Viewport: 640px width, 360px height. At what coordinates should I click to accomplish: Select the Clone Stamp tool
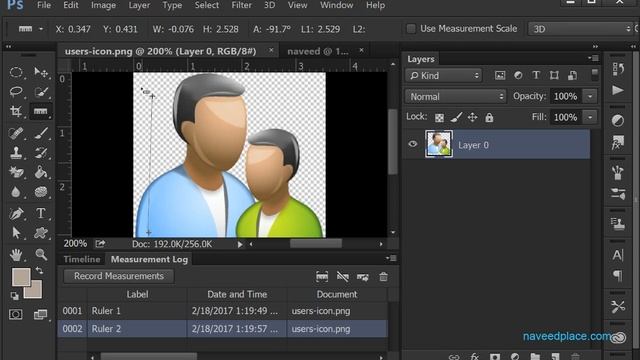[x=16, y=153]
